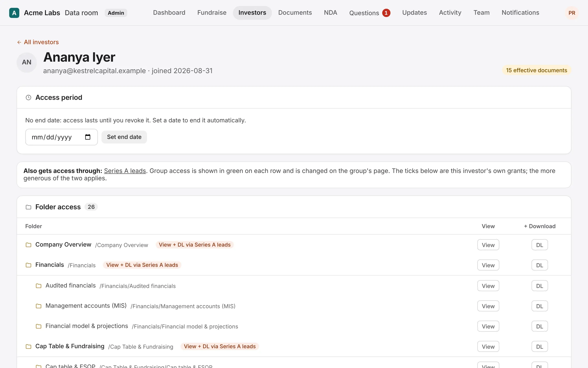Open the PR user avatar menu
Screen dimensions: 588x368
[572, 13]
